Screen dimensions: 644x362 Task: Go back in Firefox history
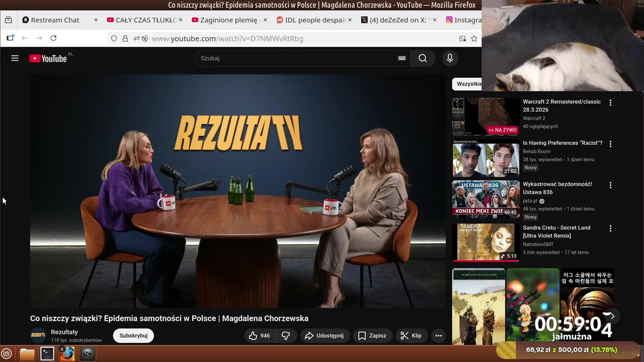[24, 38]
